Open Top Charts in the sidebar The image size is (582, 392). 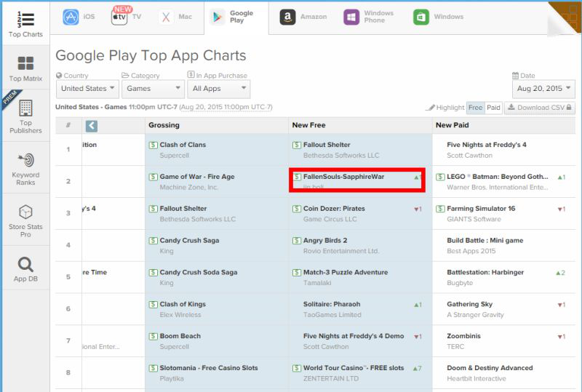[25, 25]
